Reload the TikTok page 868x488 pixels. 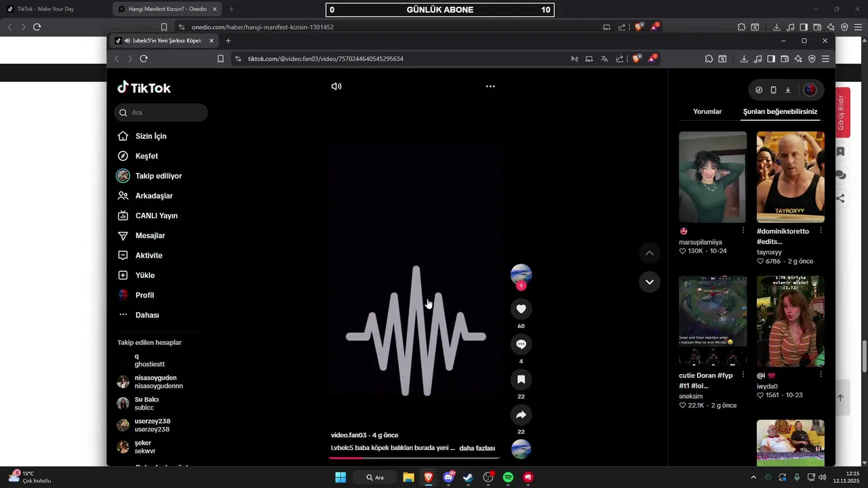coord(144,59)
